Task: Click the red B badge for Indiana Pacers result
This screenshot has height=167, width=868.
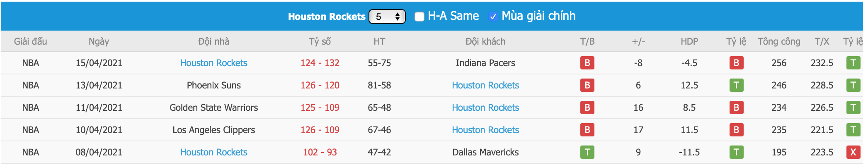Action: click(x=587, y=63)
